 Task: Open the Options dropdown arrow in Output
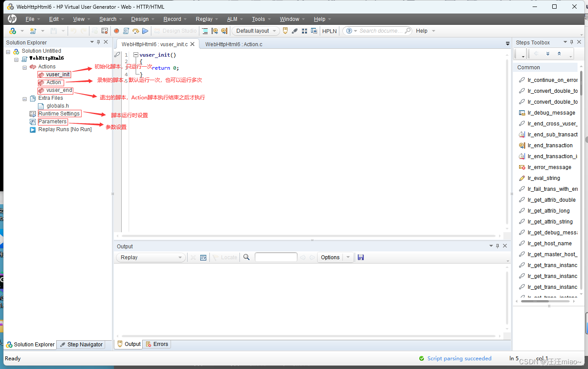pyautogui.click(x=348, y=257)
